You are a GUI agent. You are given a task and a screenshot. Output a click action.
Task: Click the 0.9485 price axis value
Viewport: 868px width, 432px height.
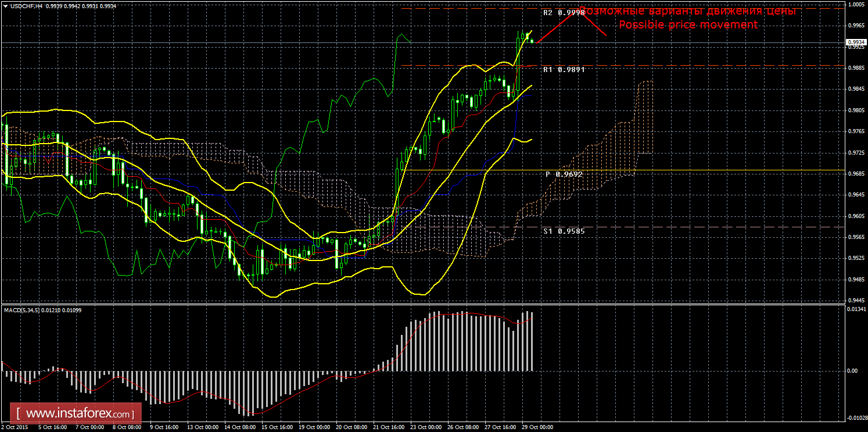(x=856, y=280)
